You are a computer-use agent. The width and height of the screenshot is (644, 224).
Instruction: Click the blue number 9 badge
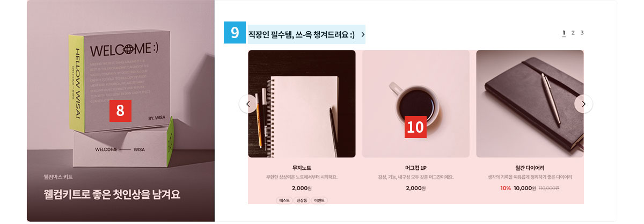click(x=235, y=33)
